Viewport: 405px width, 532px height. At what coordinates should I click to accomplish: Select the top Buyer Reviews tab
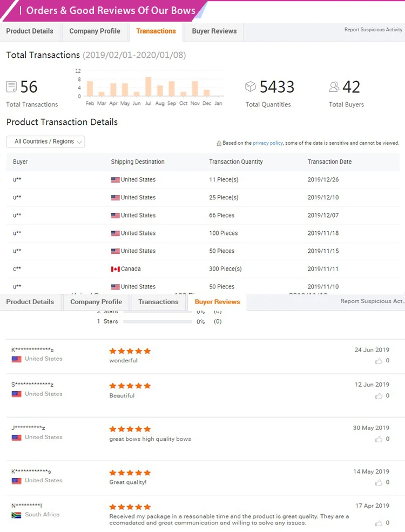214,31
